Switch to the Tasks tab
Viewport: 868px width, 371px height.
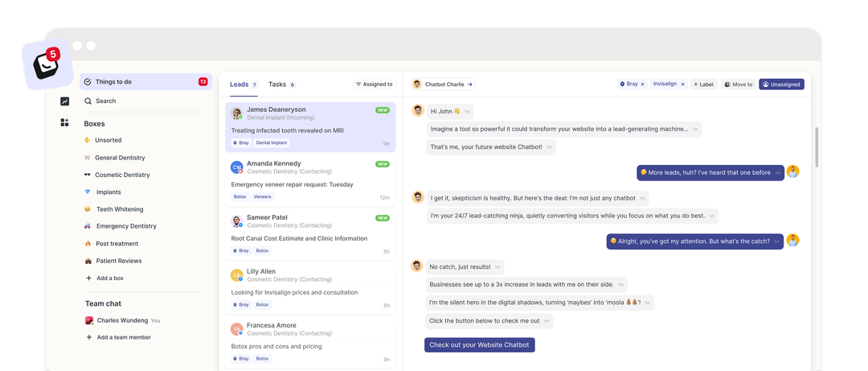(282, 85)
